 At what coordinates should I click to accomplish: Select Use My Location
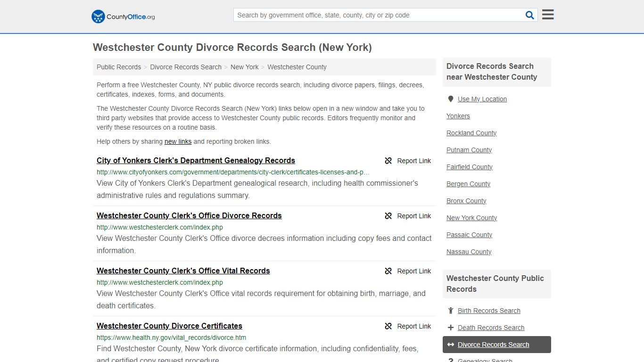tap(482, 99)
